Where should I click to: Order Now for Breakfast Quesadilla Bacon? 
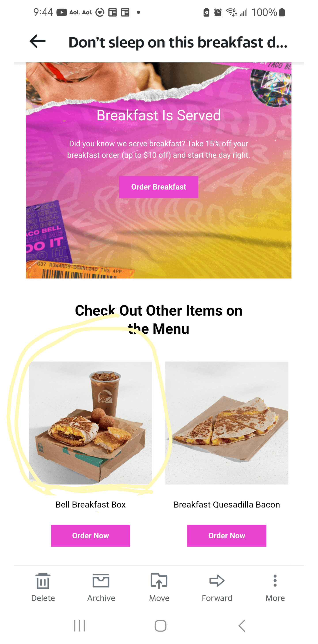tap(227, 536)
